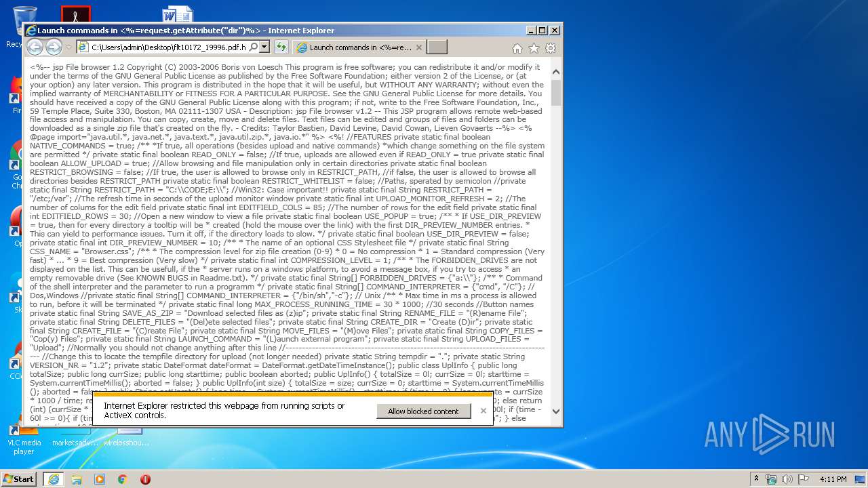
Task: Dismiss the blocked content notification bar
Action: (x=483, y=411)
